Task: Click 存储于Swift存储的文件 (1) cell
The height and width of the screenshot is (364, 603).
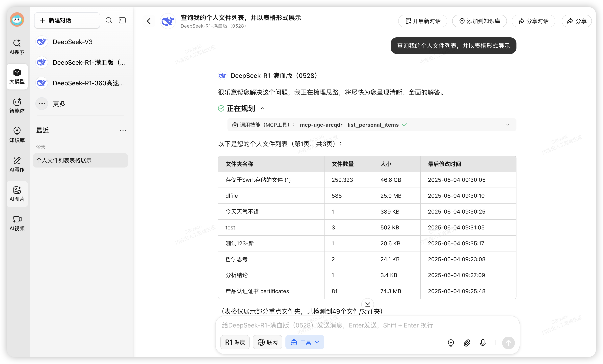Action: pos(271,180)
